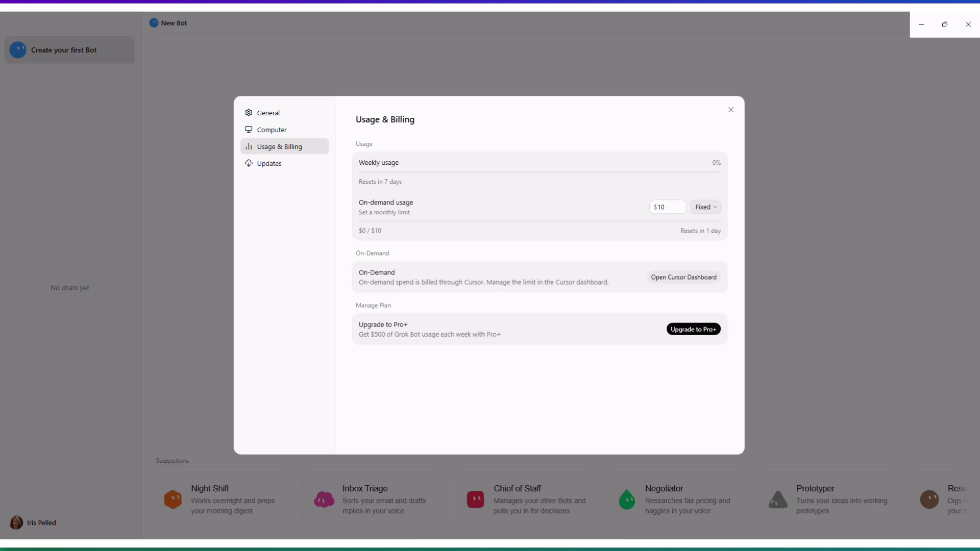Click Open Cursor Dashboard button
This screenshot has height=551, width=980.
click(683, 277)
